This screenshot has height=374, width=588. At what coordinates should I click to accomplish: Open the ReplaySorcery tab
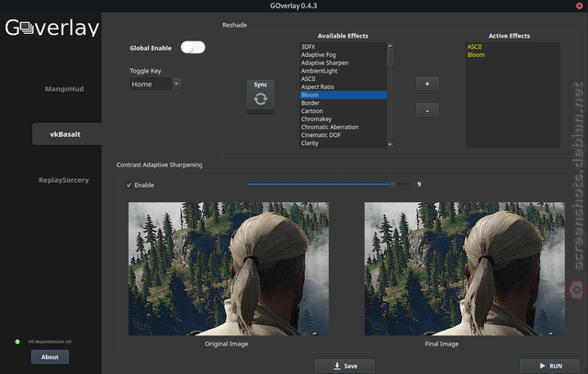point(63,180)
